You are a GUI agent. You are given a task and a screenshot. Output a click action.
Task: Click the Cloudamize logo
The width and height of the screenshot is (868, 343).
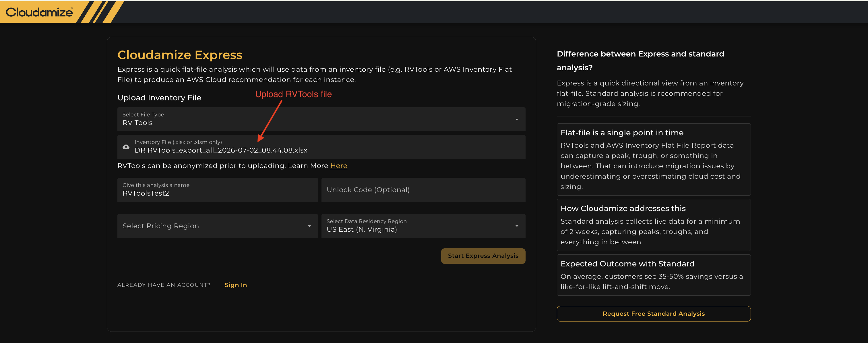[39, 12]
